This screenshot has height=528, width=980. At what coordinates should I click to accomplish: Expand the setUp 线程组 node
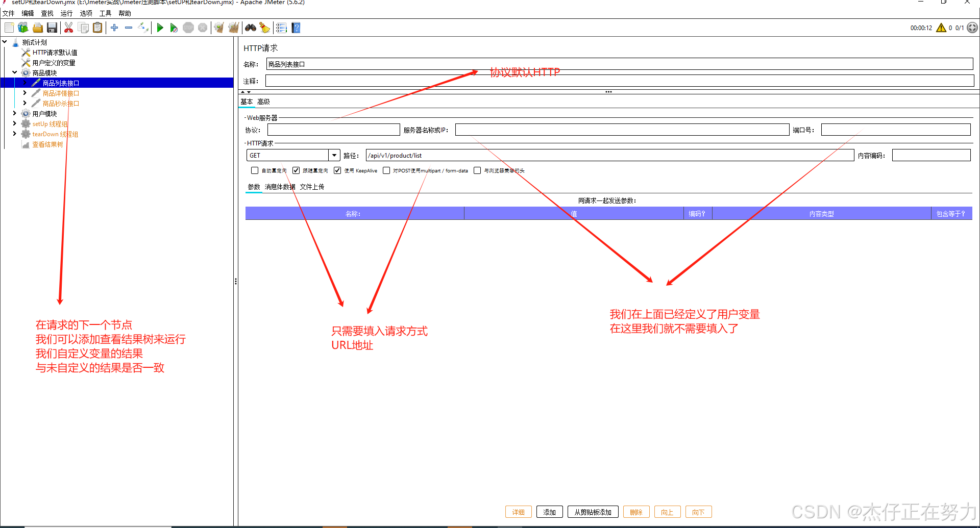pos(15,123)
